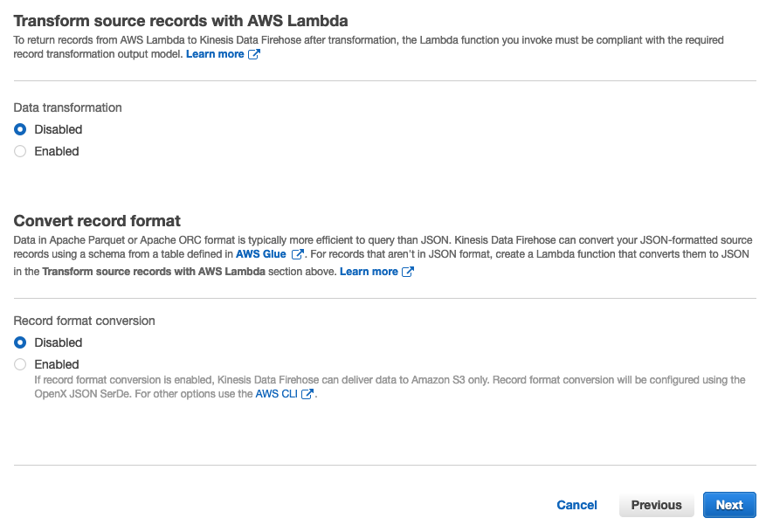Click the Data transformation section label

(67, 107)
